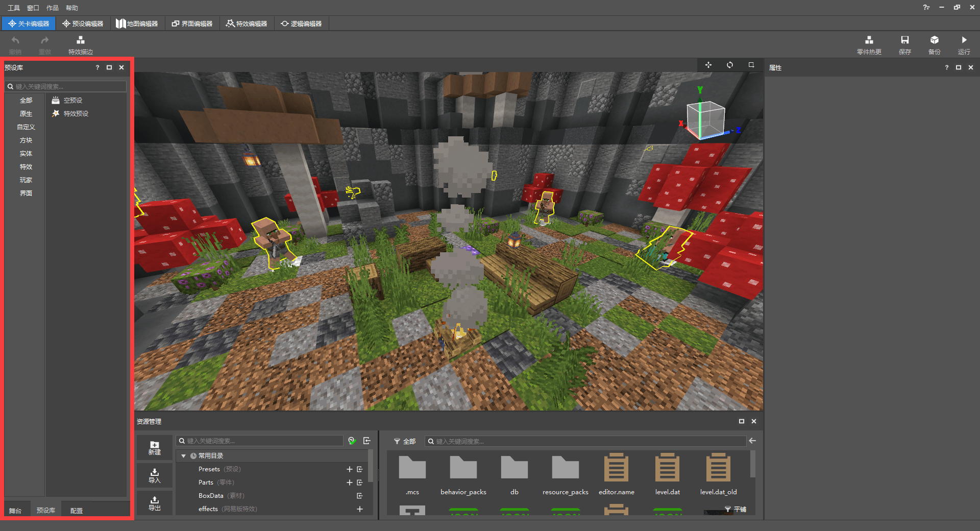Save the project with 保存 icon
The height and width of the screenshot is (531, 980).
(904, 40)
